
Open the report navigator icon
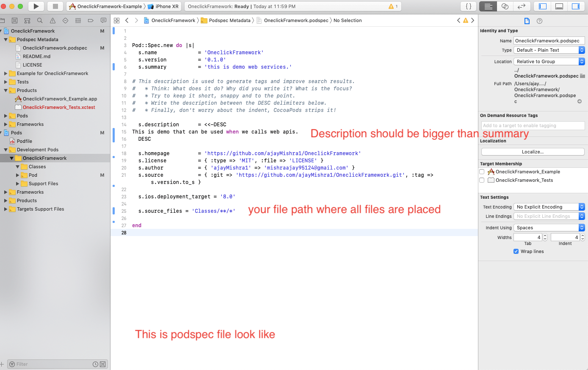(x=103, y=20)
